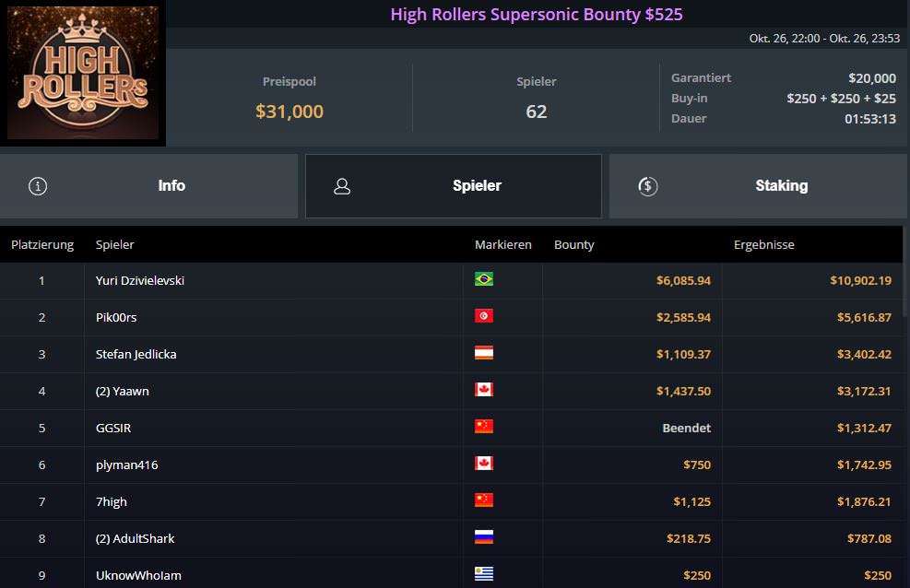Click the dollar coin icon on Staking tab
Image resolution: width=910 pixels, height=588 pixels.
tap(647, 186)
